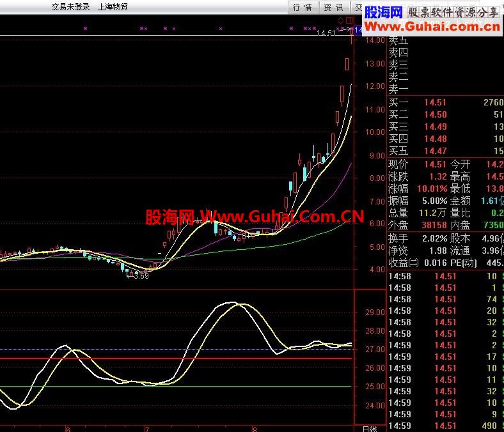Select the 卖三 order row
Viewport: 504px width, 432px height.
[446, 65]
